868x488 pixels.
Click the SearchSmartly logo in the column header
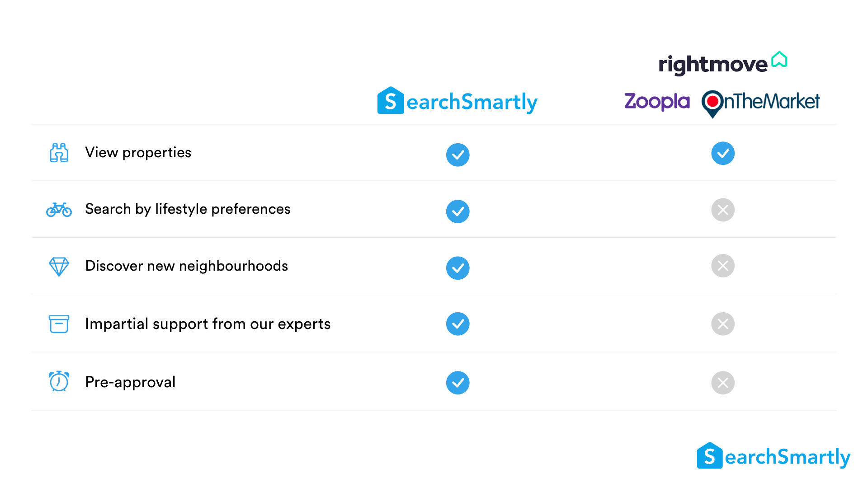pos(458,101)
